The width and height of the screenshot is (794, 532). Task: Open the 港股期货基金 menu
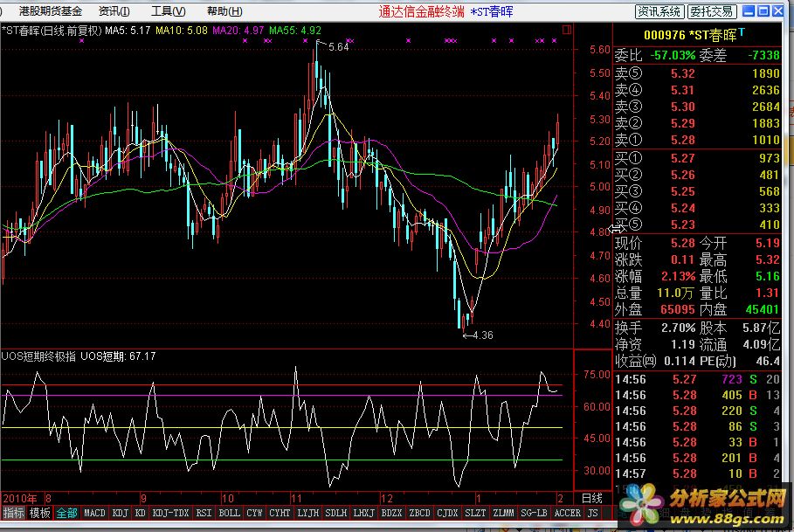click(51, 11)
